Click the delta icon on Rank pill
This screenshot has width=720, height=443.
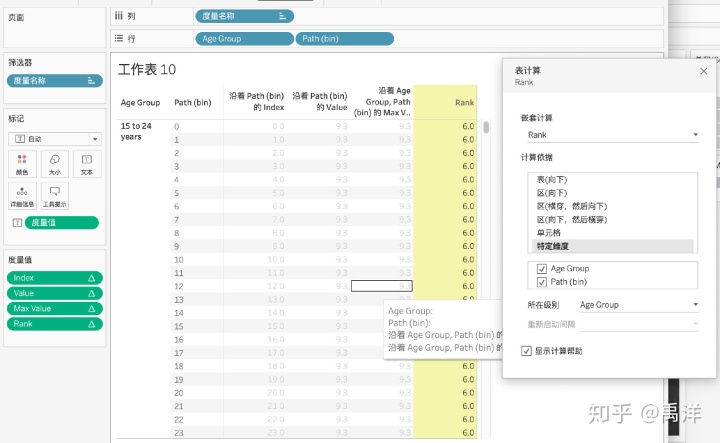[x=91, y=324]
